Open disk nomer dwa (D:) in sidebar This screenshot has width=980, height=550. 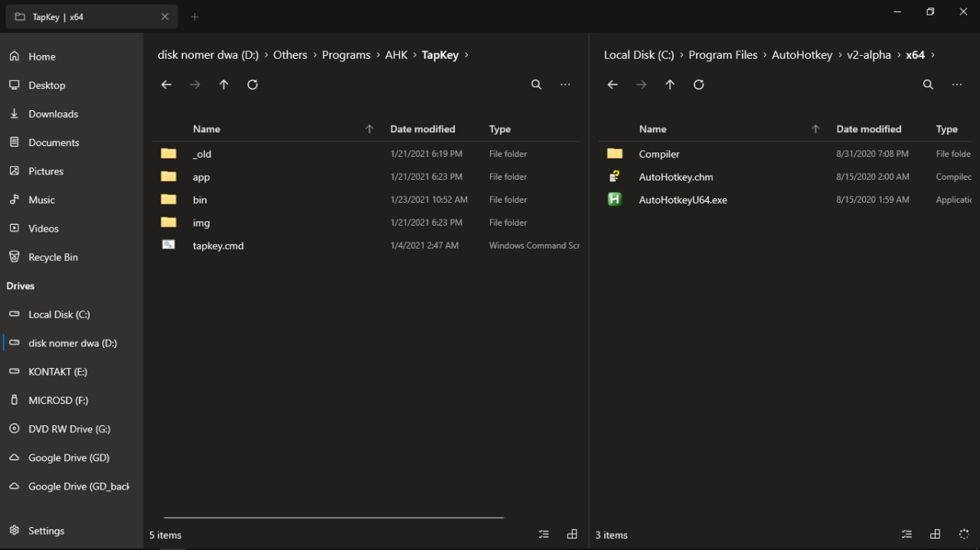[72, 343]
